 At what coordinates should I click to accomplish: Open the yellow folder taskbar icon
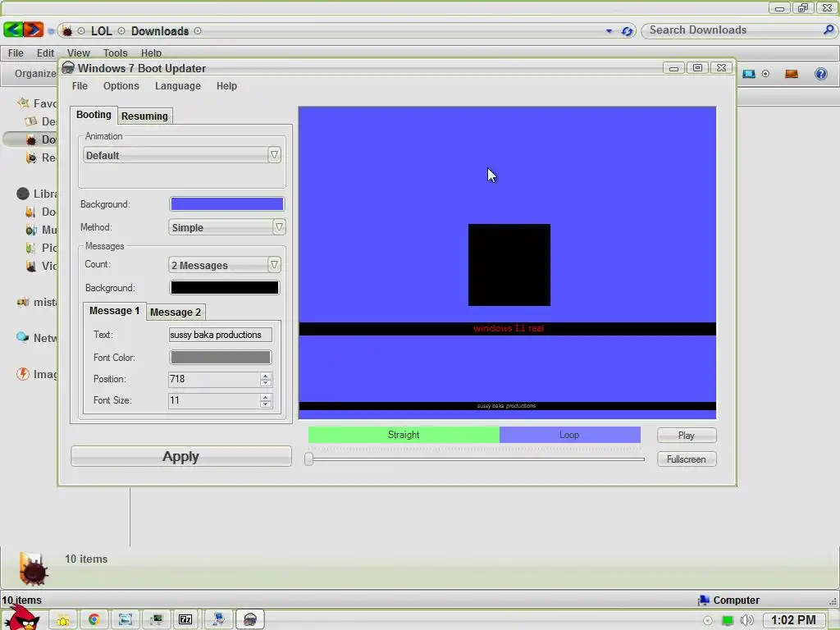point(63,620)
